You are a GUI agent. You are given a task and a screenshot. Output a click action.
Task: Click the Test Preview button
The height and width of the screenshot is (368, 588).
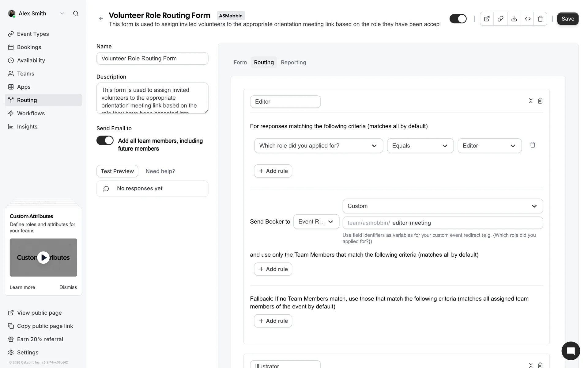click(117, 171)
